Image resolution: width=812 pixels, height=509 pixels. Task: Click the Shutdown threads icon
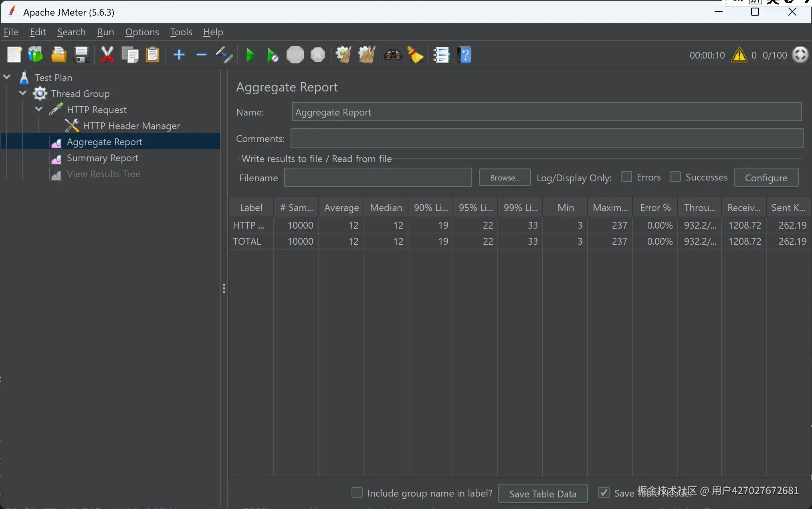tap(318, 55)
